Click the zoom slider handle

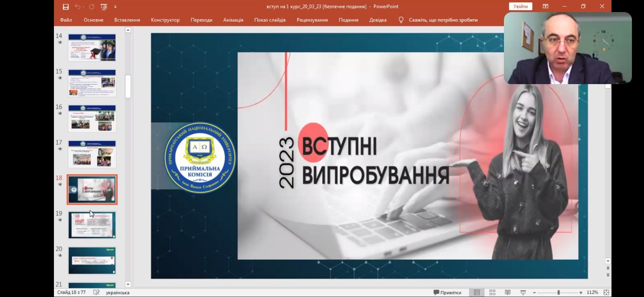pyautogui.click(x=559, y=293)
